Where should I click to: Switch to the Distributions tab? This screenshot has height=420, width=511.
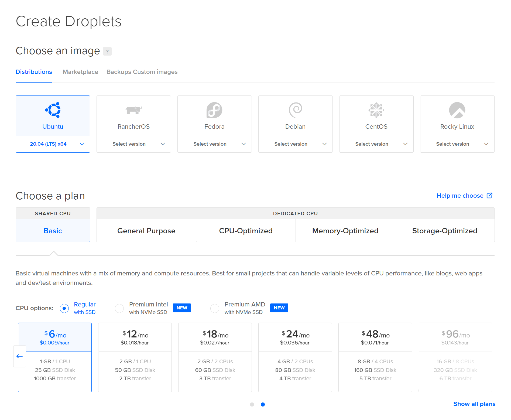[x=34, y=72]
